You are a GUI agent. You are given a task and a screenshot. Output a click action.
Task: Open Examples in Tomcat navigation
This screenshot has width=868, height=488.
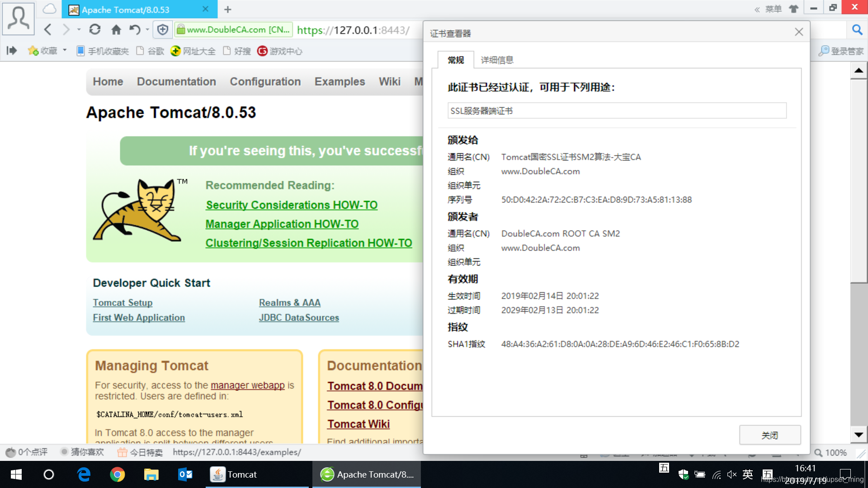[340, 81]
